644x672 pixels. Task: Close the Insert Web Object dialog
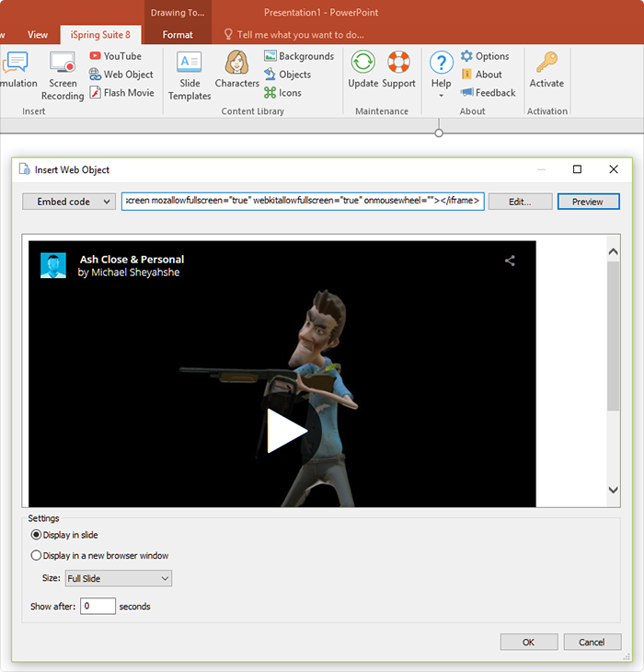(614, 169)
